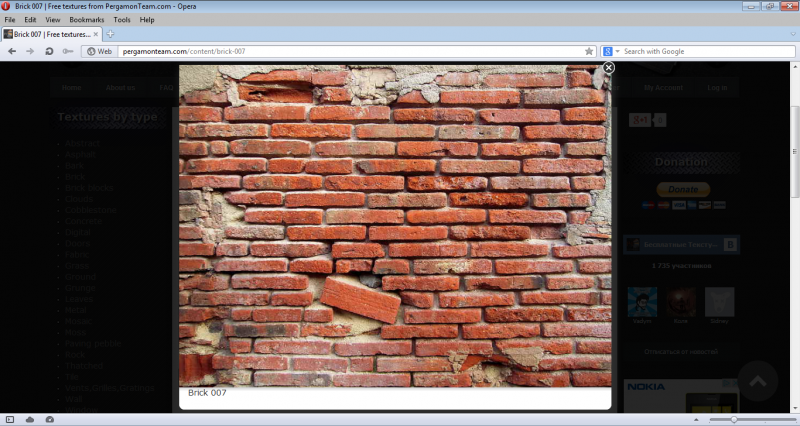The image size is (800, 426).
Task: Click the scroll-up arrow of the page scrollbar
Action: click(795, 66)
